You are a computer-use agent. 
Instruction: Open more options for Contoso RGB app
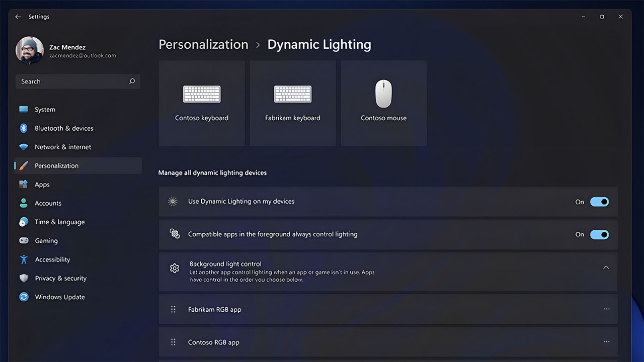(606, 341)
